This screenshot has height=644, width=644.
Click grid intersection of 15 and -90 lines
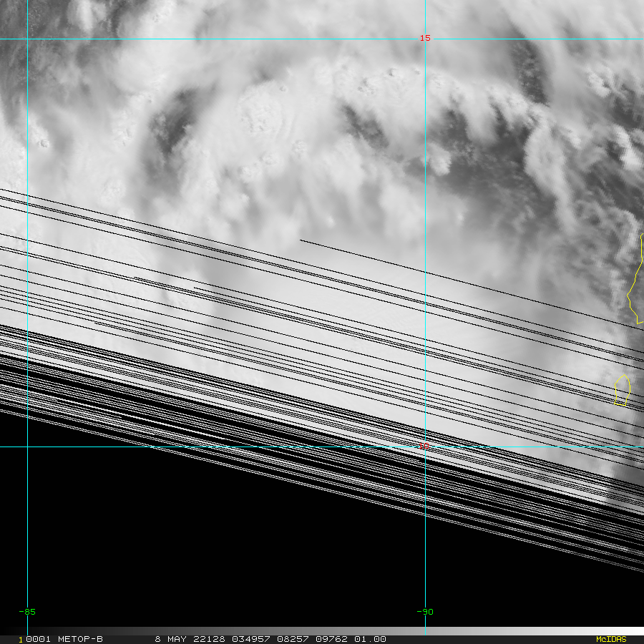tap(425, 39)
